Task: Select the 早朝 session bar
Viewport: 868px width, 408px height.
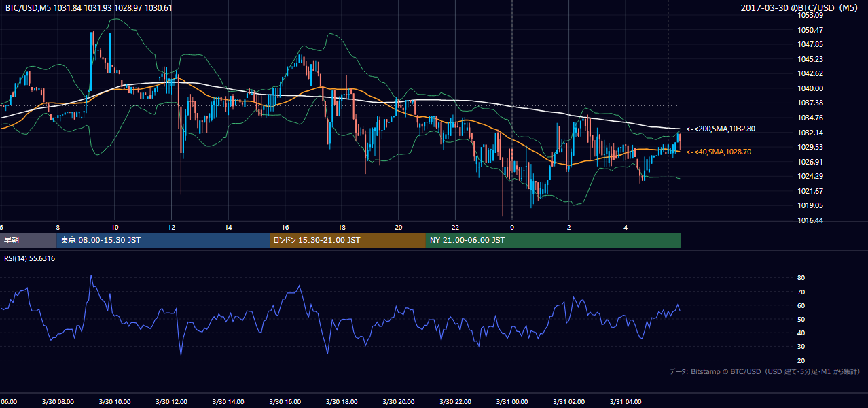Action: click(29, 240)
